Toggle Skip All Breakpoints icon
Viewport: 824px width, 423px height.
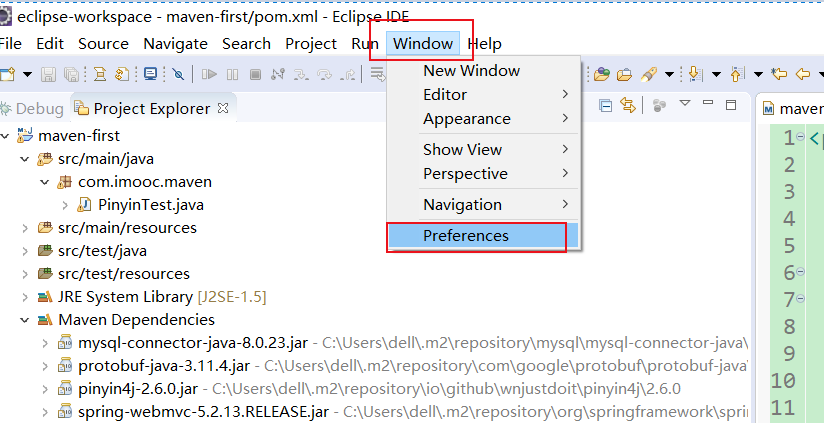[x=179, y=74]
